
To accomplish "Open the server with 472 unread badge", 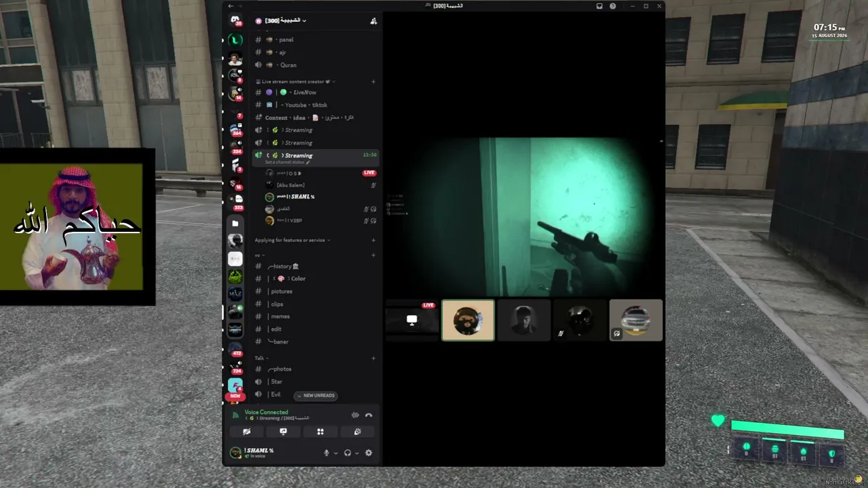I will tap(235, 348).
